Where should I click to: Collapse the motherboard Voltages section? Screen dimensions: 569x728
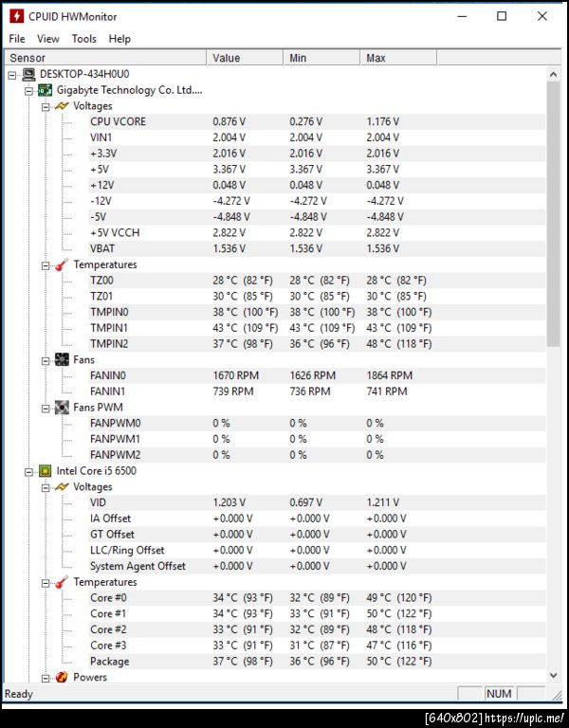(x=46, y=106)
